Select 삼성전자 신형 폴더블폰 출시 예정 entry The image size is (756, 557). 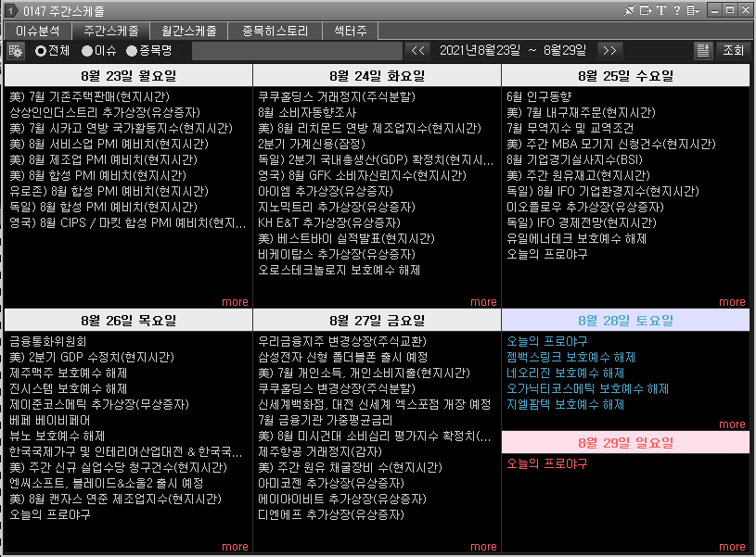tap(342, 358)
